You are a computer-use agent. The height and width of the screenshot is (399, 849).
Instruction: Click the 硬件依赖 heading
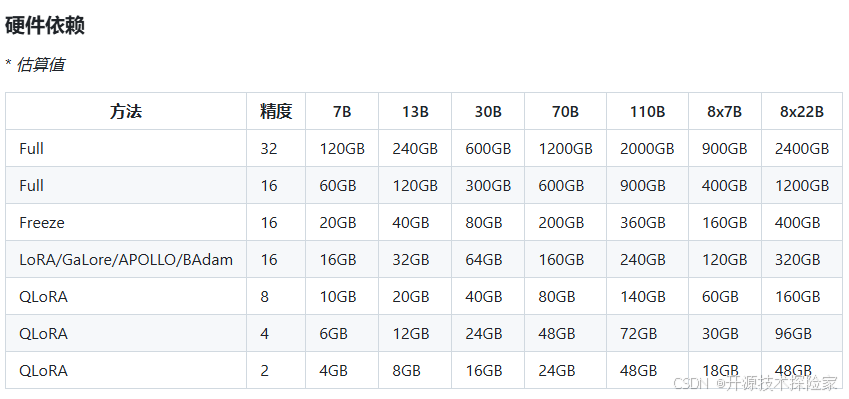pos(45,26)
